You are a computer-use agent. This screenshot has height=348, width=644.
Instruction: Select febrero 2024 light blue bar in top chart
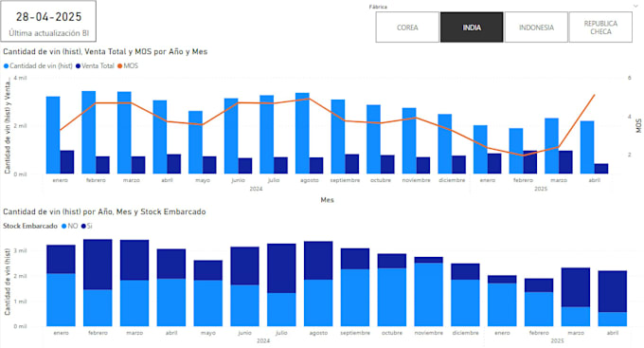[89, 133]
